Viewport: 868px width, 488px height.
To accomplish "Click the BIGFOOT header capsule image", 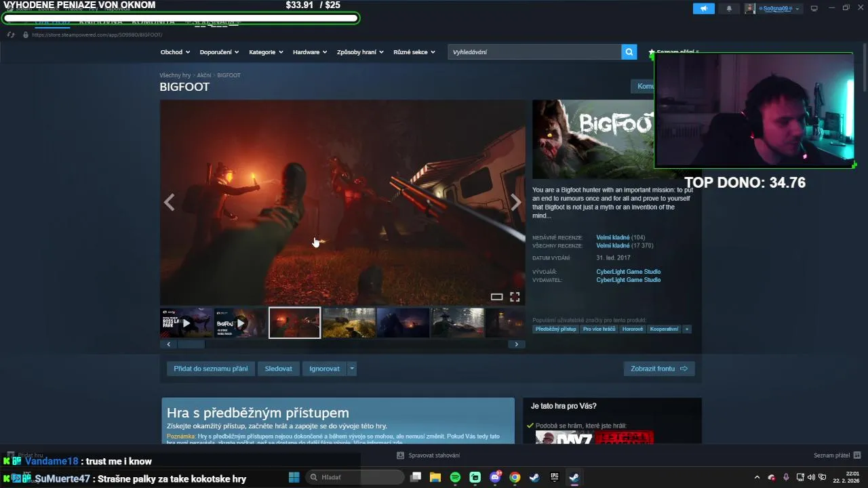I will [593, 140].
